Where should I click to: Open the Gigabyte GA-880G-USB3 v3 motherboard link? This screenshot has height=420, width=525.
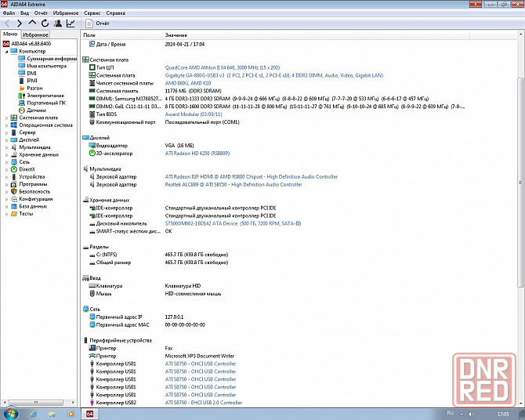coord(274,75)
